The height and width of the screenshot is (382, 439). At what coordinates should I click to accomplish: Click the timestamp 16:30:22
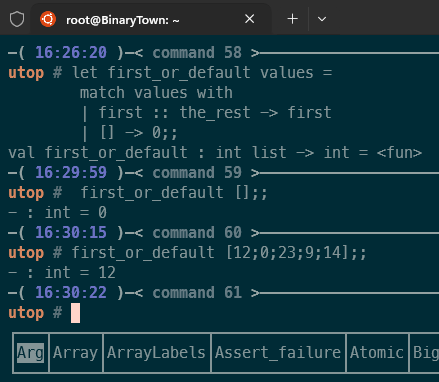coord(71,293)
